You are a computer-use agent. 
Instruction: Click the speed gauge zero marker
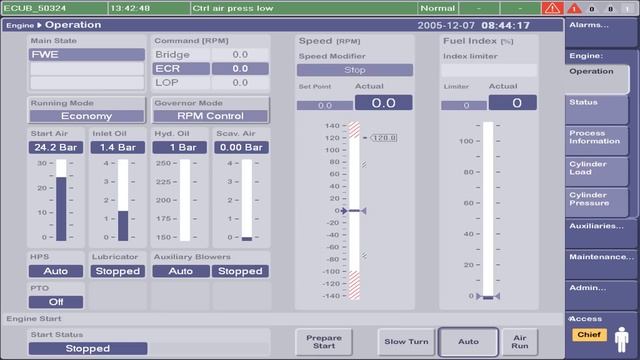click(x=354, y=211)
